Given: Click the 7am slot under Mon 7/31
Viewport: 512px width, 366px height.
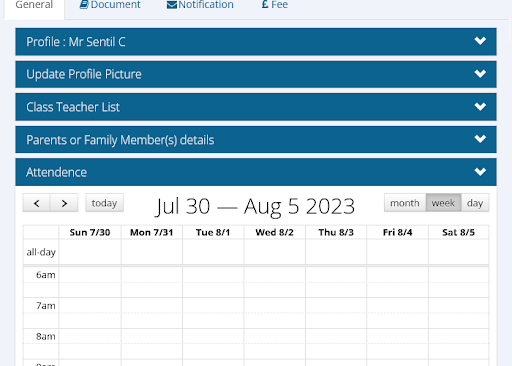Looking at the screenshot, I should pyautogui.click(x=152, y=305).
